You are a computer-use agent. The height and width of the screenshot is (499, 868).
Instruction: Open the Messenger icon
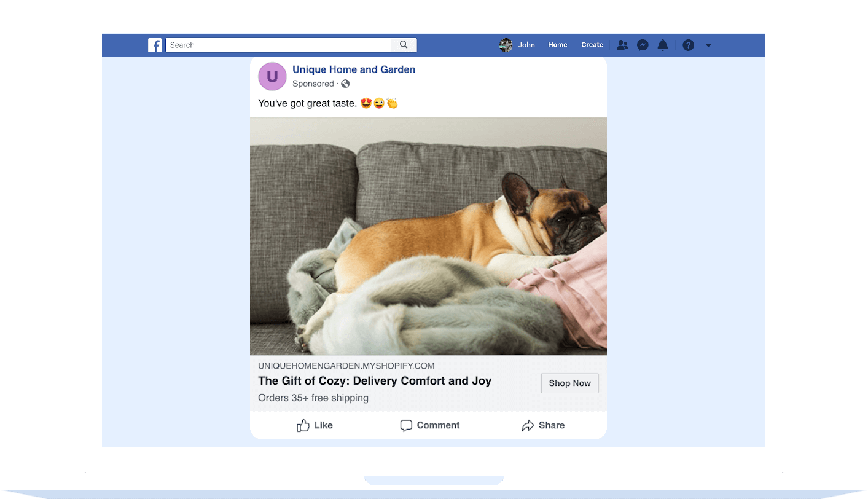(643, 45)
